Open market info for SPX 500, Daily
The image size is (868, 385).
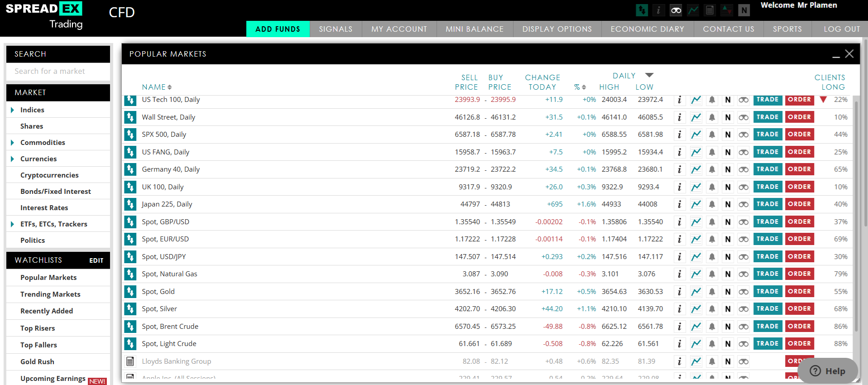(679, 135)
